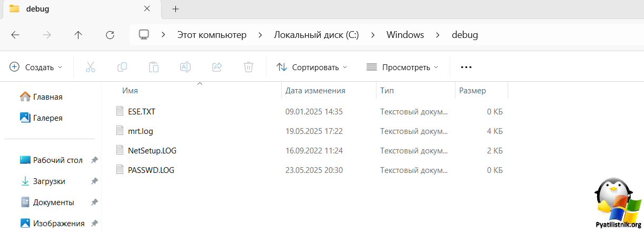The image size is (644, 232).
Task: Select Локальный диск (C:) in address bar
Action: tap(316, 35)
